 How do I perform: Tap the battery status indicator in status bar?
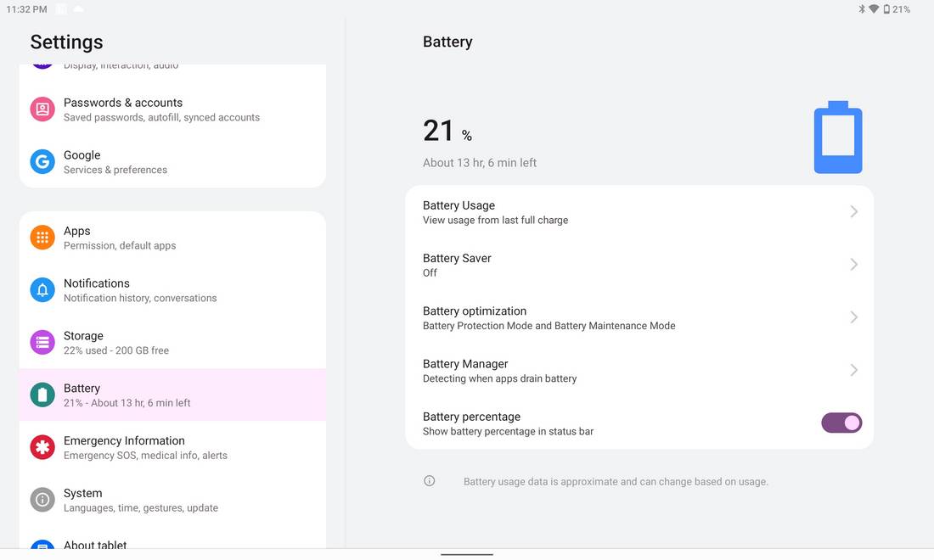click(x=897, y=9)
